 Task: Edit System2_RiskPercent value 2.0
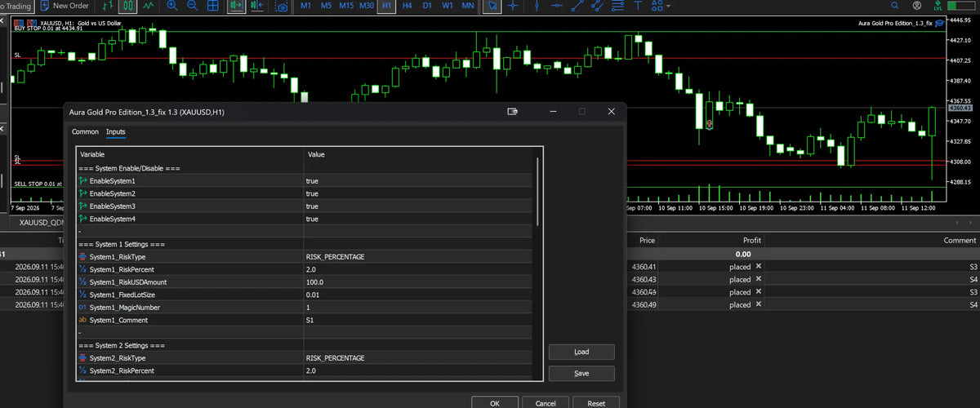tap(417, 370)
